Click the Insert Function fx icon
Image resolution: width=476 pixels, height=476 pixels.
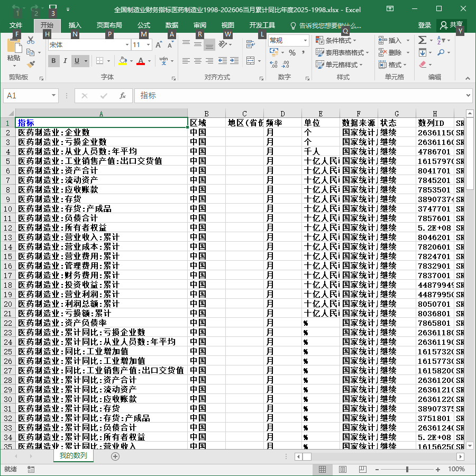pyautogui.click(x=122, y=96)
